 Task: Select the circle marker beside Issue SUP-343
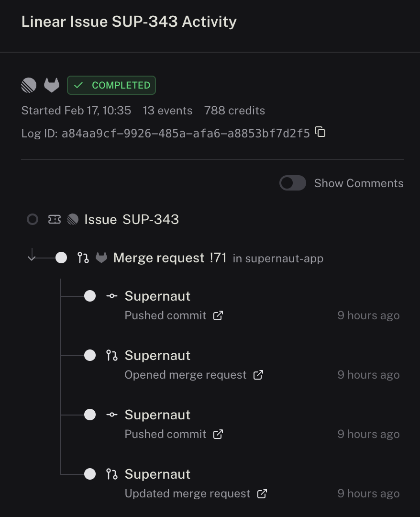point(32,219)
